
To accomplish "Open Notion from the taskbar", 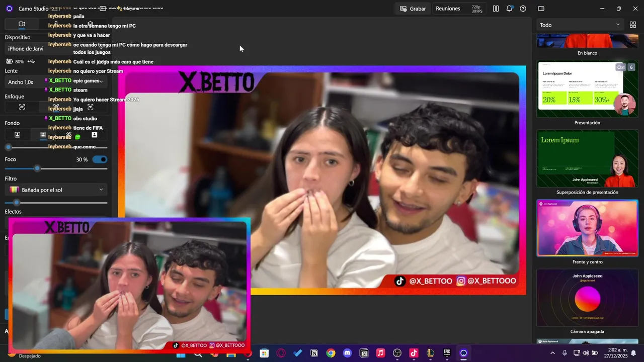I will (x=314, y=353).
